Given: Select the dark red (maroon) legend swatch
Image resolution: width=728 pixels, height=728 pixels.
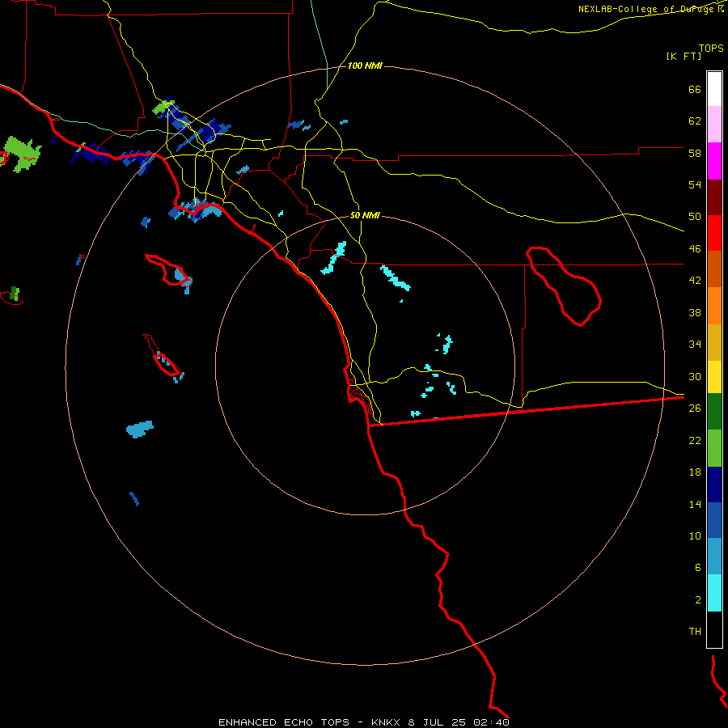Looking at the screenshot, I should click(x=714, y=197).
